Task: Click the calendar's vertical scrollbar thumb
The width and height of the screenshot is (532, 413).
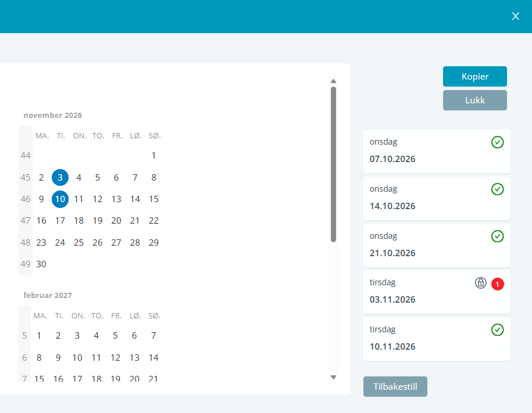Action: [333, 164]
